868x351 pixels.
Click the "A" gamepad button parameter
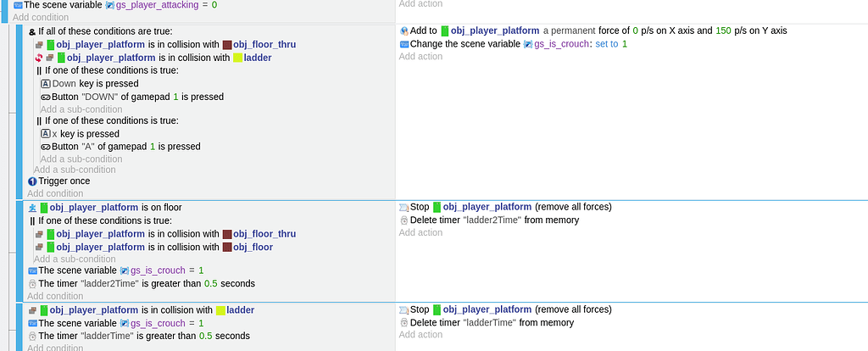coord(88,147)
